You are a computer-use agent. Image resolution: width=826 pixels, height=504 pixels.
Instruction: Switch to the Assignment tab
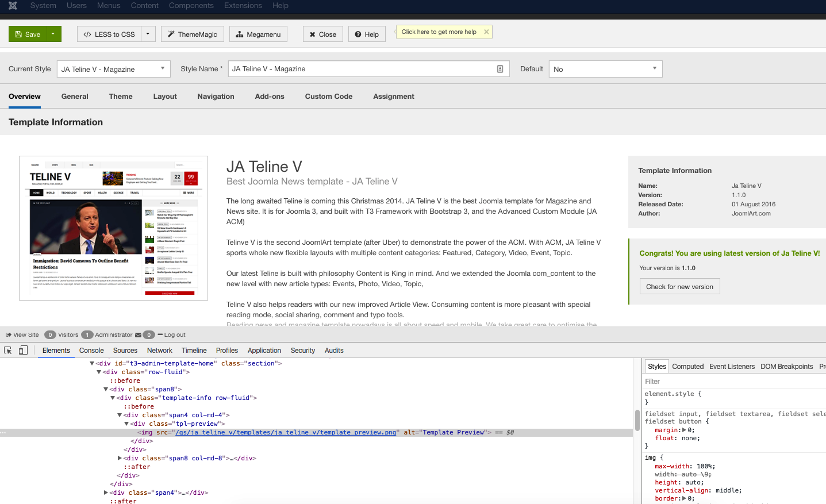(x=394, y=97)
